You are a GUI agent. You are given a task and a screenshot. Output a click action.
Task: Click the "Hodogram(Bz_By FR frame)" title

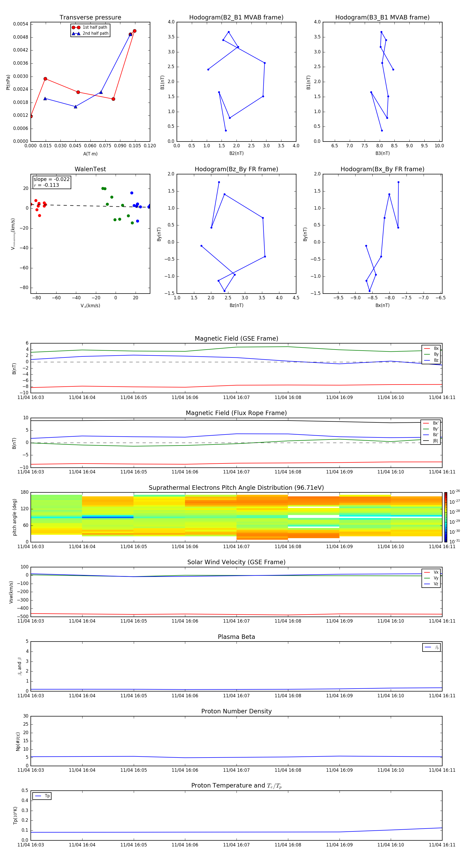(236, 169)
